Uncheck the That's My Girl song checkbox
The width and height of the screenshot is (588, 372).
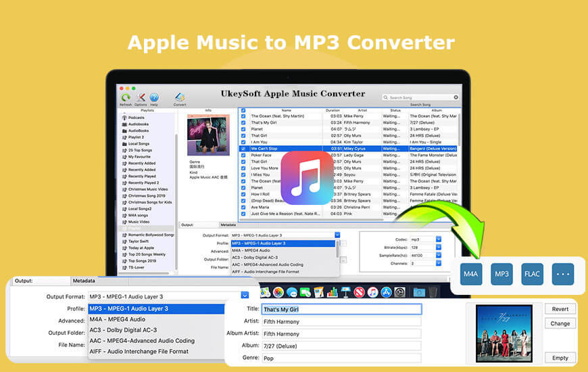point(243,122)
